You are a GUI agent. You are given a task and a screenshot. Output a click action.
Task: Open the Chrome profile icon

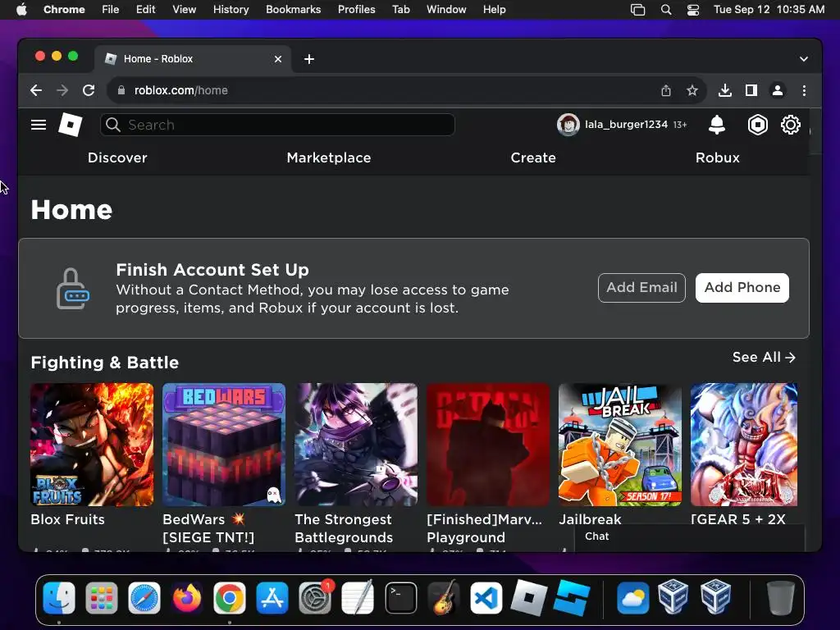(778, 90)
